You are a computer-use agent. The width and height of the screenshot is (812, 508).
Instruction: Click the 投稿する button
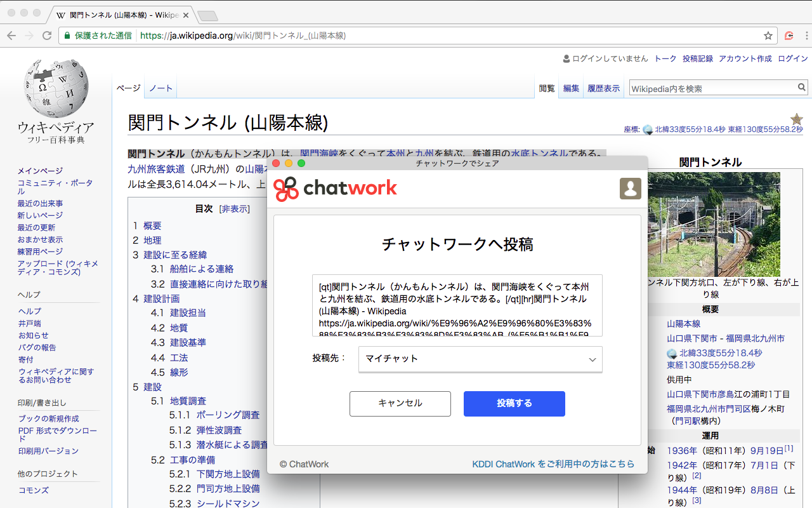[x=514, y=403]
